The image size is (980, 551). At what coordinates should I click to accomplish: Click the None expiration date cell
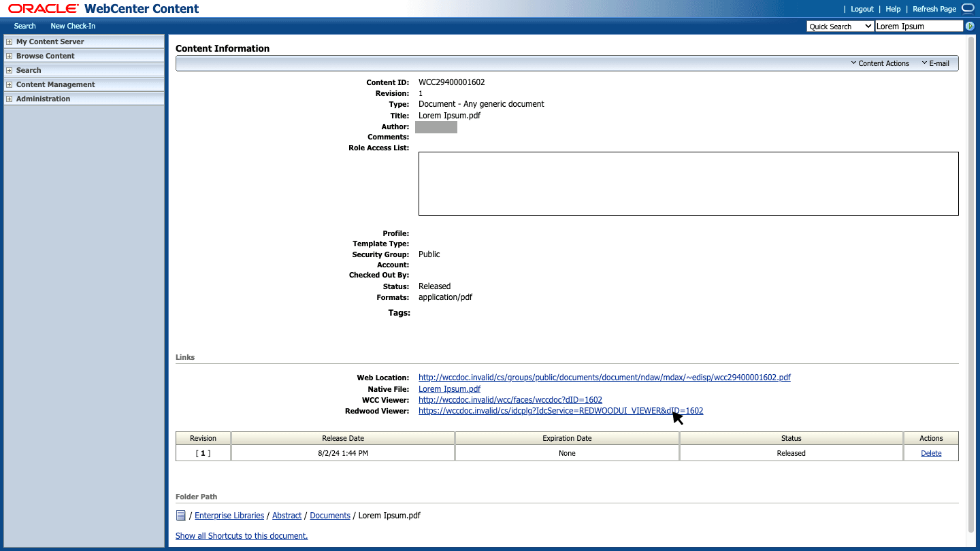(x=567, y=453)
